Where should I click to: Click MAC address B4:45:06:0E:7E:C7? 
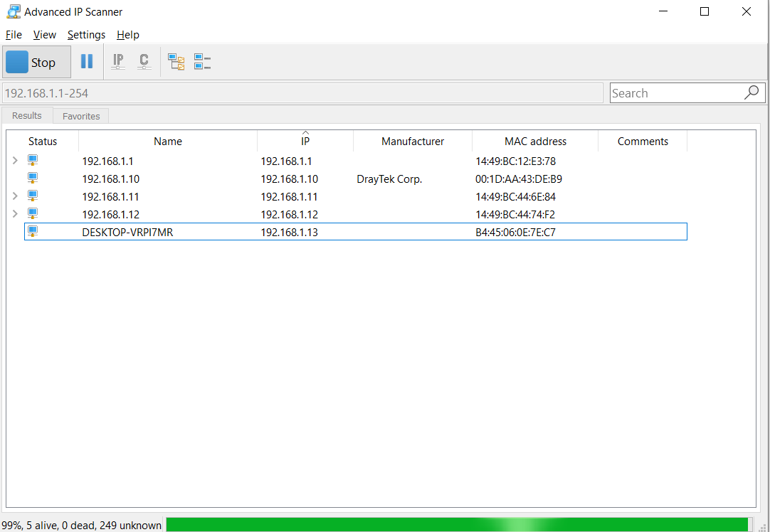(516, 232)
